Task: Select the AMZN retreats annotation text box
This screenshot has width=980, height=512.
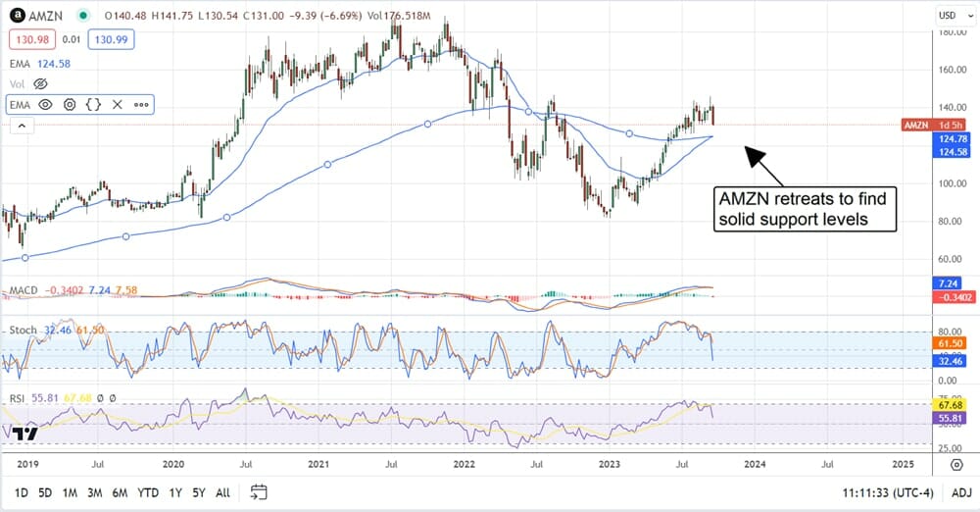Action: [x=802, y=209]
